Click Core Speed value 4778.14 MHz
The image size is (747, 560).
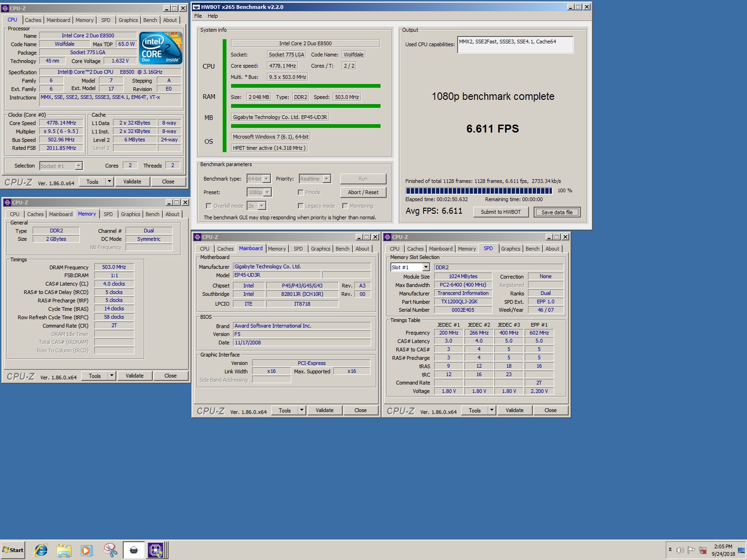(61, 123)
